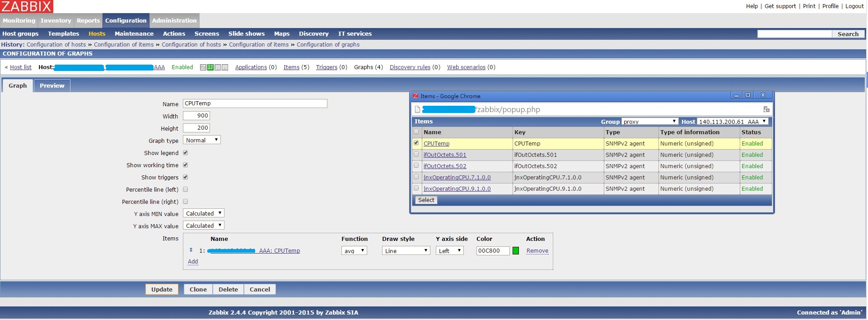This screenshot has height=320, width=868.
Task: Go to Host groups submenu
Action: tap(20, 34)
